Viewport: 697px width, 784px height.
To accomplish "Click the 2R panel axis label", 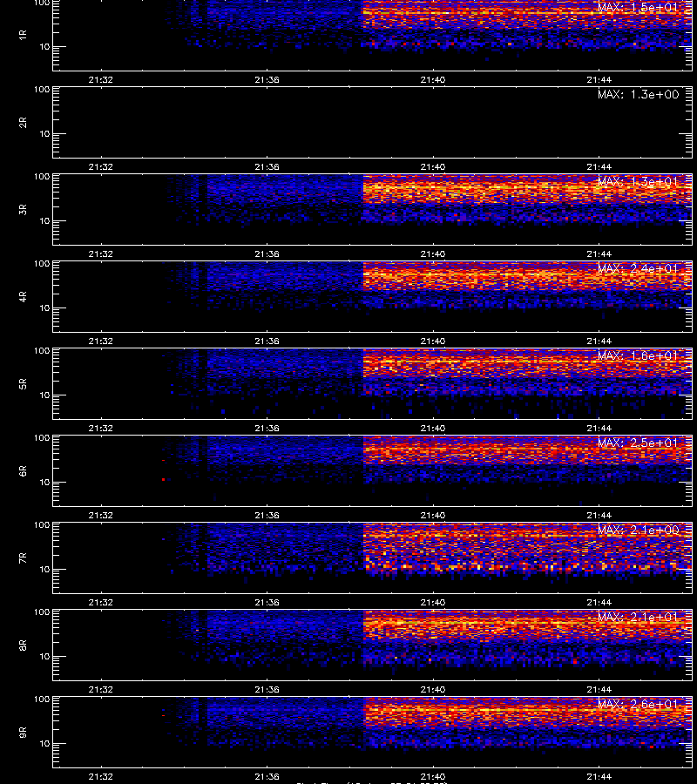I will pyautogui.click(x=23, y=123).
